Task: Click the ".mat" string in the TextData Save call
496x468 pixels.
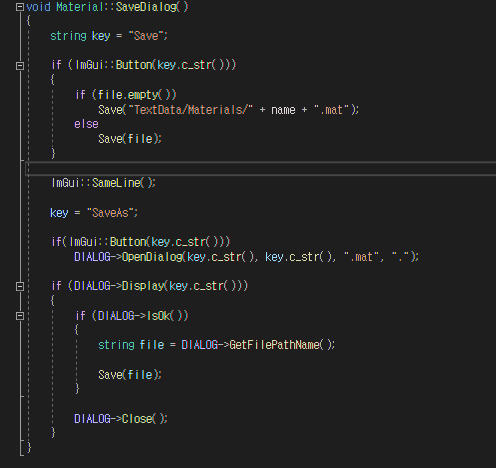Action: [x=331, y=110]
